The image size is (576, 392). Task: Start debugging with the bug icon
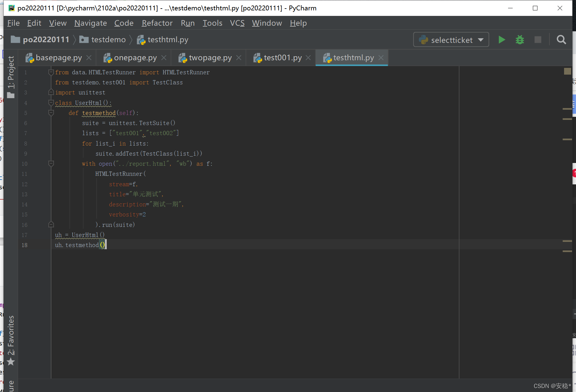[520, 39]
